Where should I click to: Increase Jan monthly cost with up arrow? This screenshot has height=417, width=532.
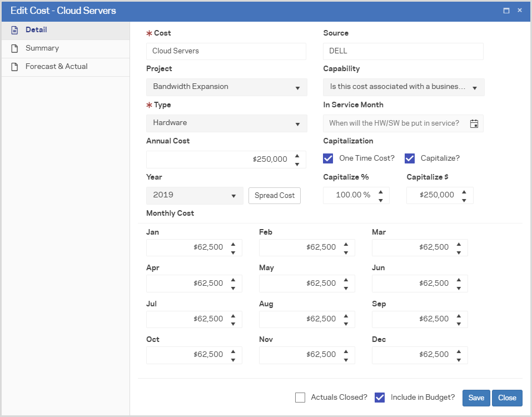click(233, 244)
